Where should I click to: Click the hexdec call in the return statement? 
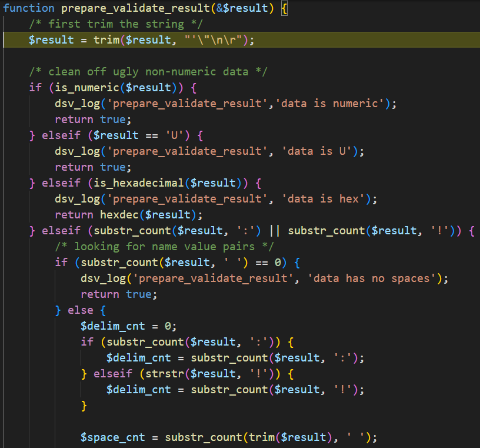pyautogui.click(x=119, y=215)
